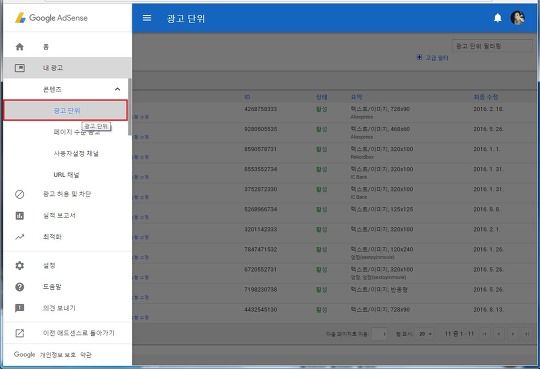Select 광고 단위 in the sidebar

[65, 111]
